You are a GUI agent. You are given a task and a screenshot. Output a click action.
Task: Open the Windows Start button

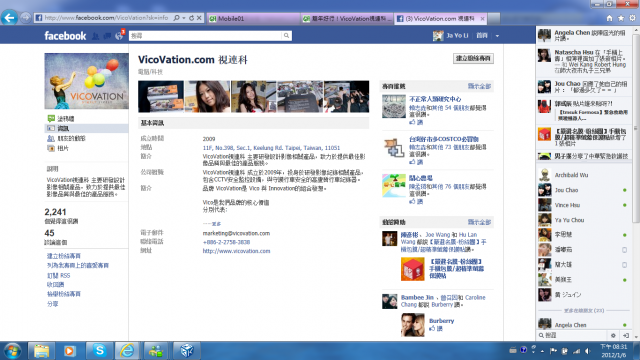point(12,351)
